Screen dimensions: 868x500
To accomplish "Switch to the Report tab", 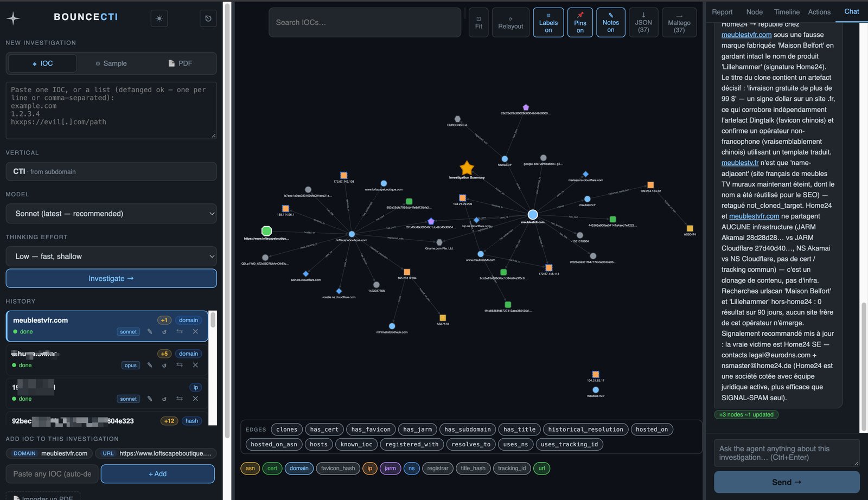I will click(722, 12).
